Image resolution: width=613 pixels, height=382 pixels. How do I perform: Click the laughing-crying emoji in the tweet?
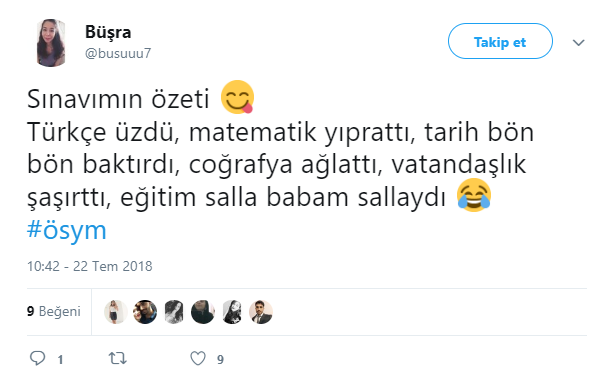click(474, 195)
